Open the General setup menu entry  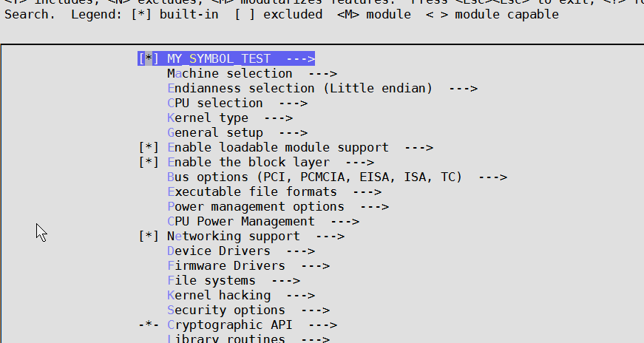(x=215, y=133)
